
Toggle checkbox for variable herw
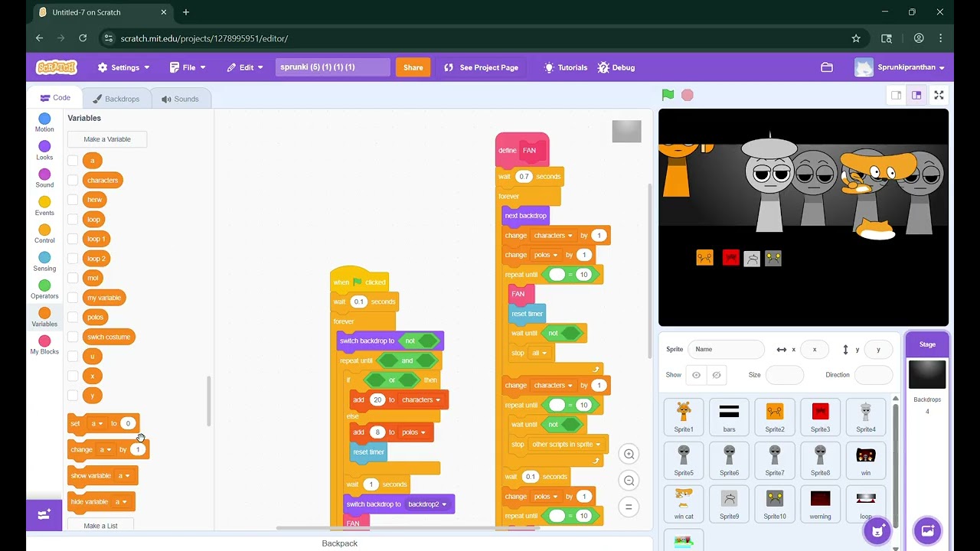pyautogui.click(x=73, y=200)
